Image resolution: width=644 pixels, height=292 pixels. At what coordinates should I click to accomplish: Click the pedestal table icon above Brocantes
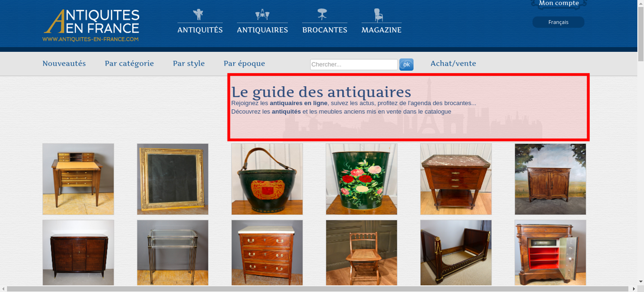click(322, 14)
